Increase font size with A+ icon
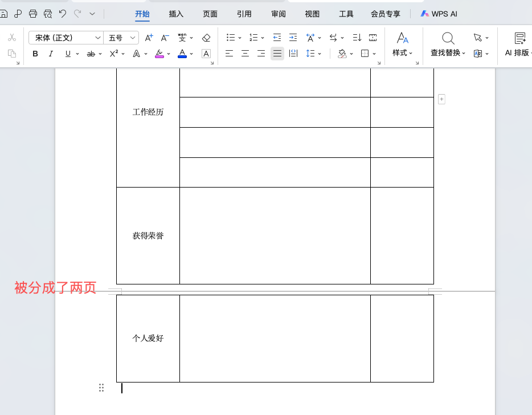Image resolution: width=532 pixels, height=415 pixels. (149, 38)
